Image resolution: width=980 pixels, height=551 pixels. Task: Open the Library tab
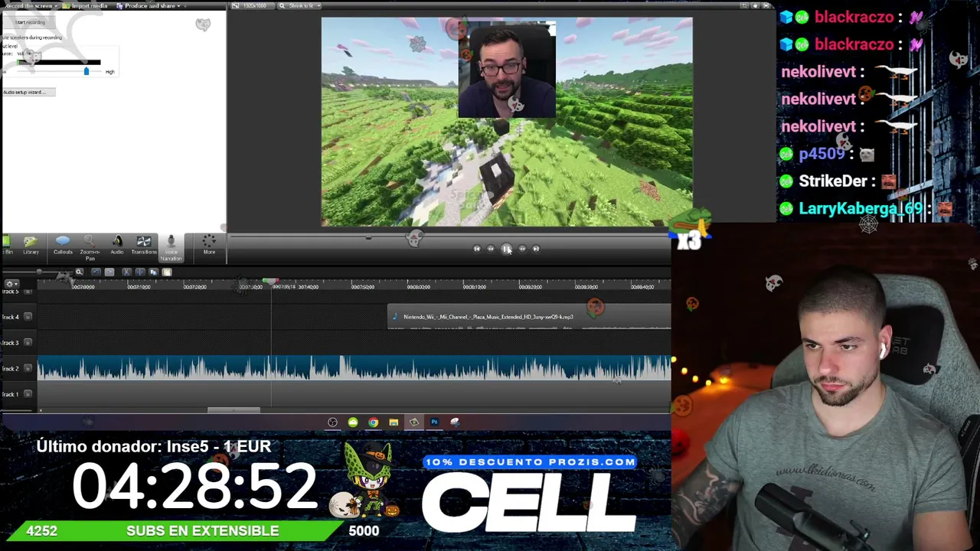(x=31, y=246)
